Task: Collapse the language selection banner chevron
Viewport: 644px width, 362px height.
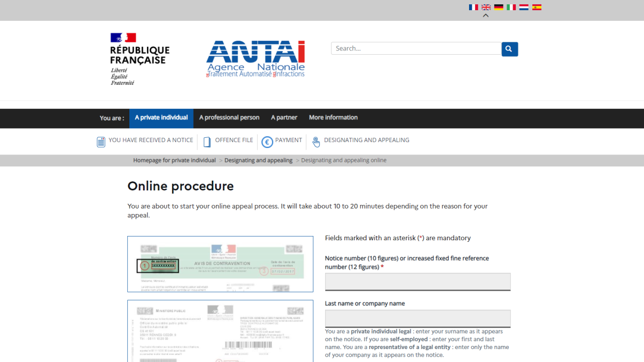Action: click(x=485, y=16)
